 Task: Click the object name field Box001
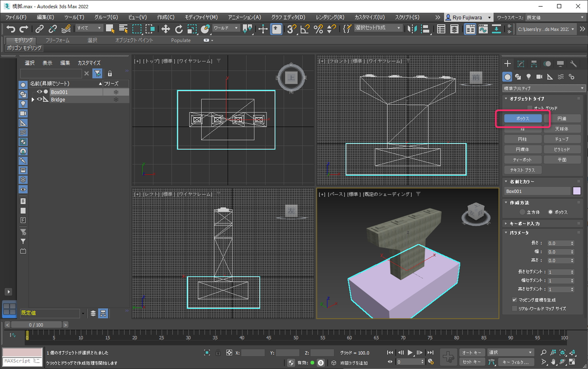click(x=537, y=191)
